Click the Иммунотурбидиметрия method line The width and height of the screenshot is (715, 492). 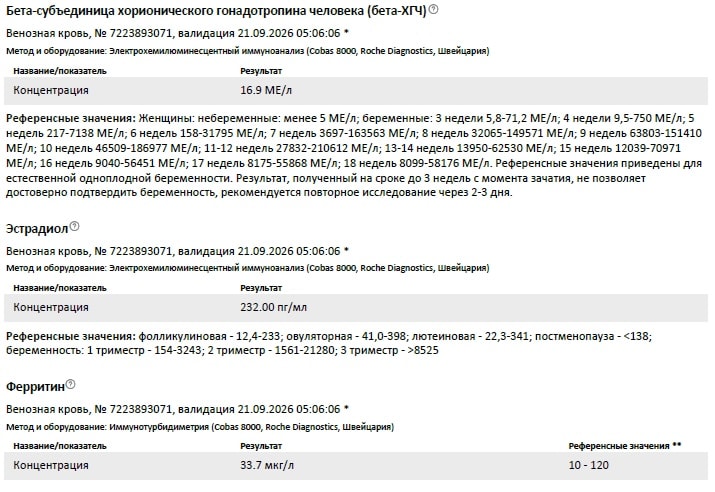tap(200, 427)
